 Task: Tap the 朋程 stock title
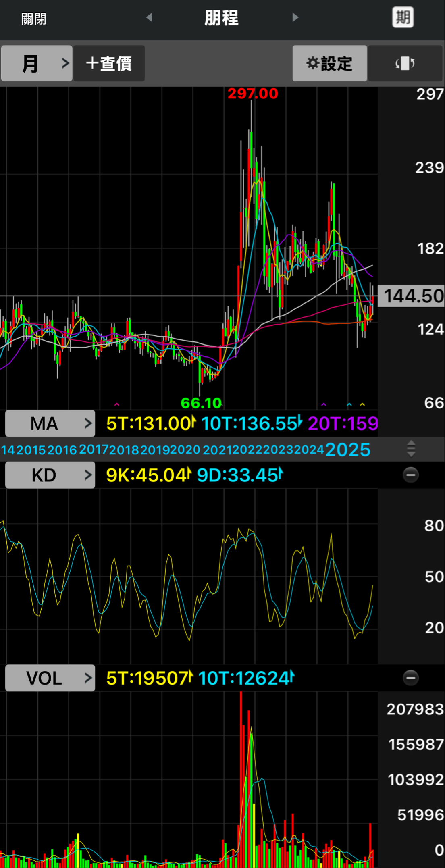tap(221, 18)
